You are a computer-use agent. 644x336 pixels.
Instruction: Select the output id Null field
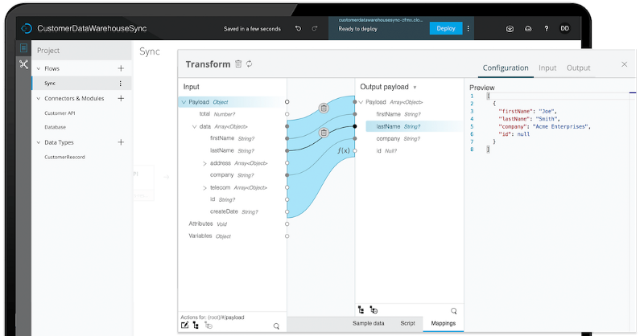[386, 151]
